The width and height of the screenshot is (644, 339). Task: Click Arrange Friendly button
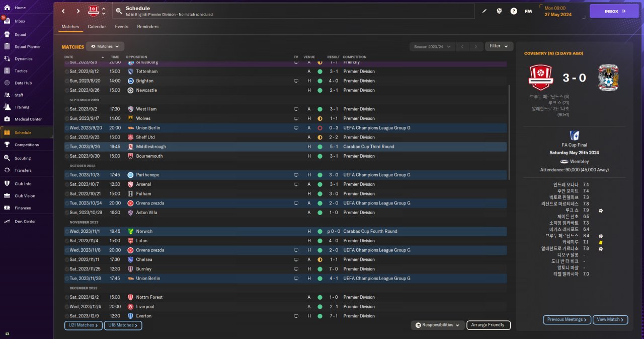(489, 325)
